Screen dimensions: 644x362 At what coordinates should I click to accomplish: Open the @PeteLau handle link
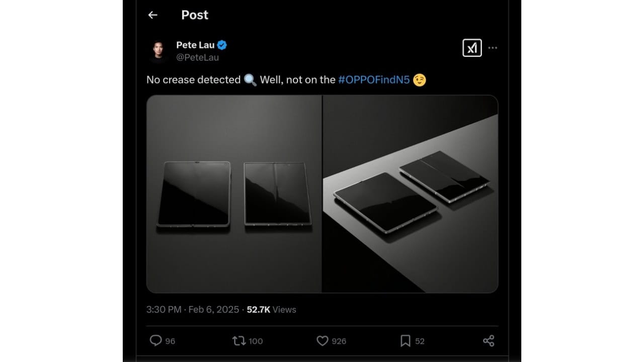pyautogui.click(x=197, y=57)
